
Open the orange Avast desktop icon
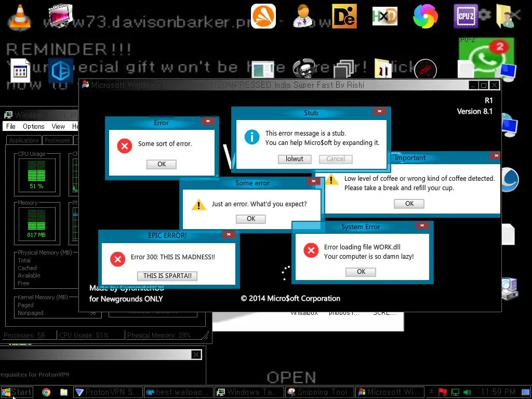[263, 16]
